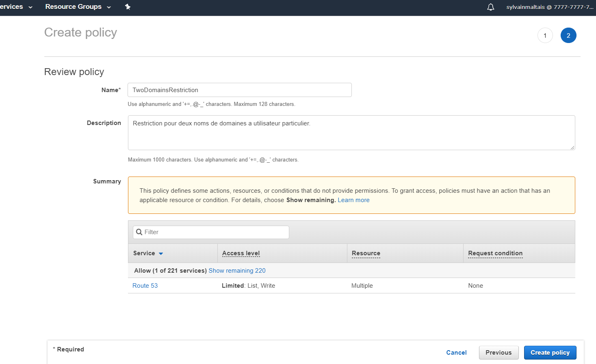
Task: Click the Access level column header
Action: tap(241, 253)
